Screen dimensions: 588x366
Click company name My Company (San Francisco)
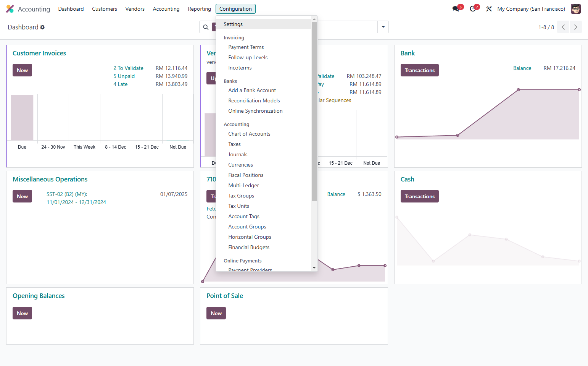point(531,9)
